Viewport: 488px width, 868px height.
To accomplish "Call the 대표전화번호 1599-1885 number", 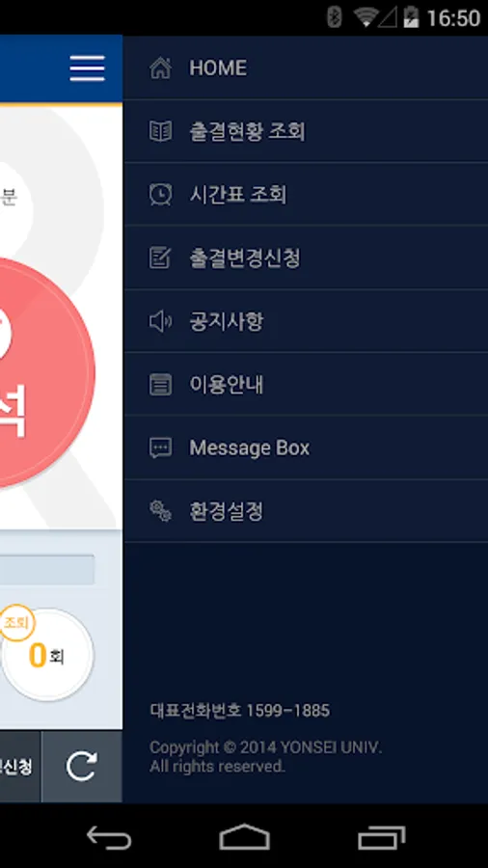I will click(x=239, y=711).
